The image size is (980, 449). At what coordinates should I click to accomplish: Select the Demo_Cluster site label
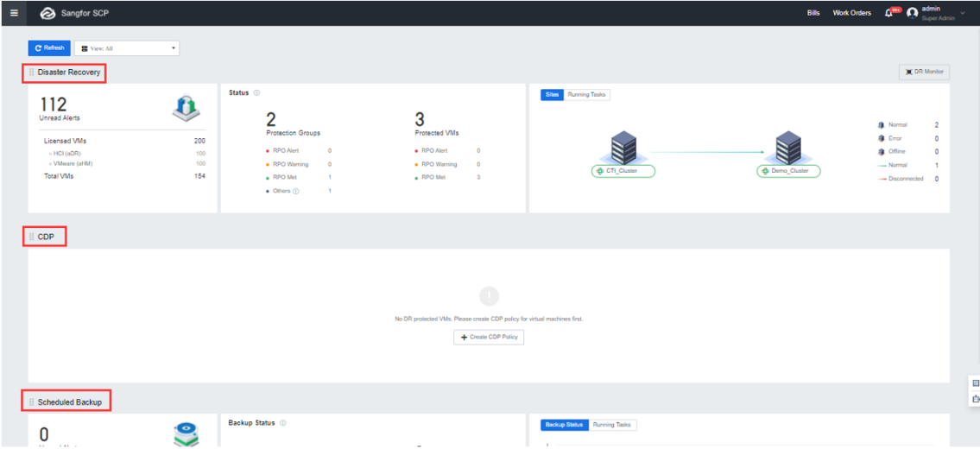click(x=788, y=171)
